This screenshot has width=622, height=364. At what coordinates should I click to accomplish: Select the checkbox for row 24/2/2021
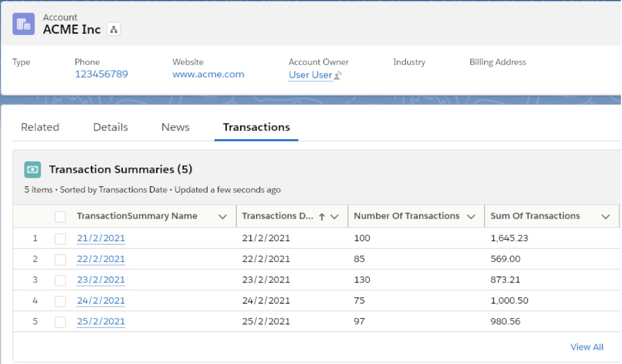coord(61,301)
